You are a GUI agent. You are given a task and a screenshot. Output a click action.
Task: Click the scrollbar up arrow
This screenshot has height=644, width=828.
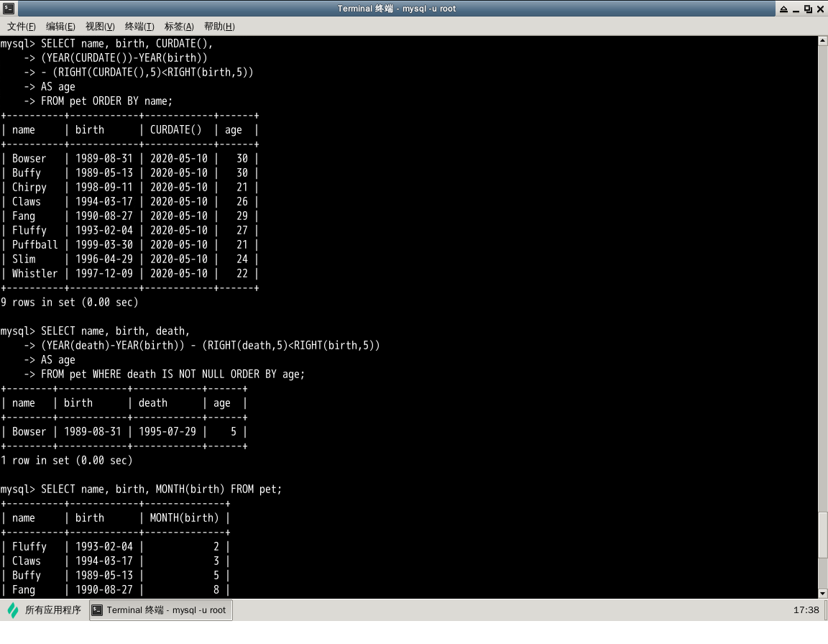(x=823, y=42)
